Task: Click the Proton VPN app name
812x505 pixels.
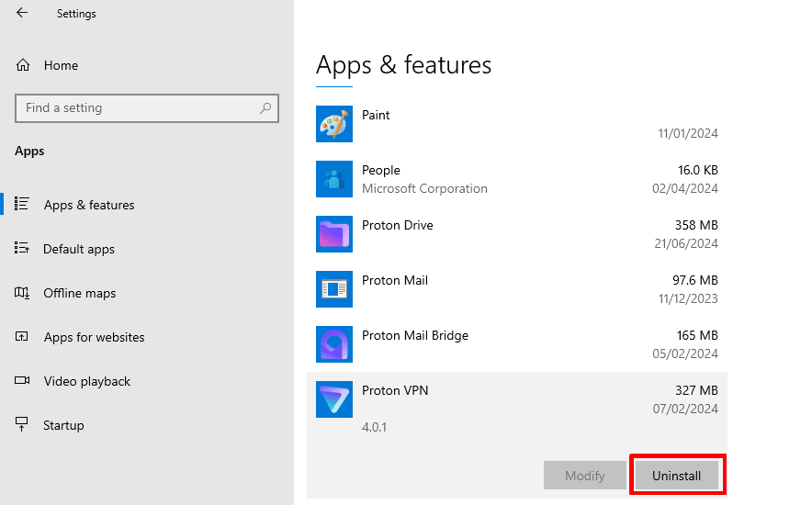Action: click(395, 390)
